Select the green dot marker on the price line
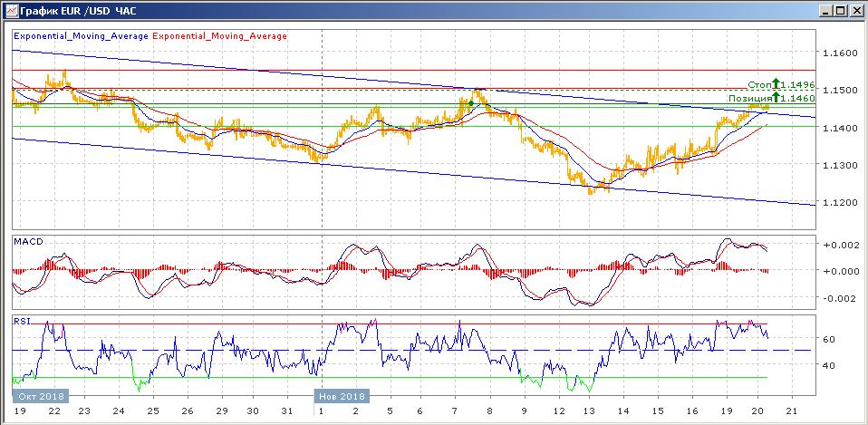The height and width of the screenshot is (425, 868). click(x=471, y=104)
